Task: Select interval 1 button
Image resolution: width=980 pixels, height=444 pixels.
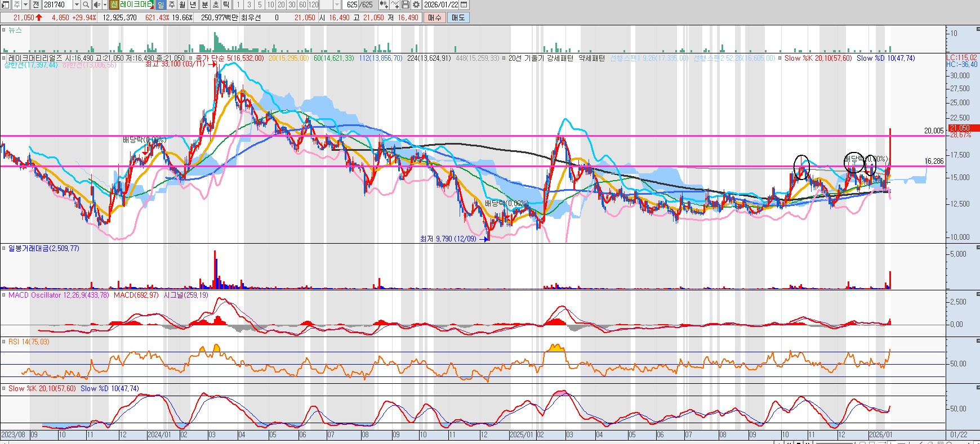Action: tap(238, 5)
